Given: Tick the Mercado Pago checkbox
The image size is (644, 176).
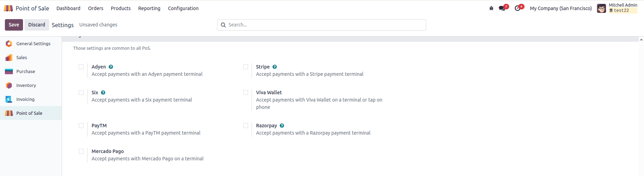Looking at the screenshot, I should (81, 151).
